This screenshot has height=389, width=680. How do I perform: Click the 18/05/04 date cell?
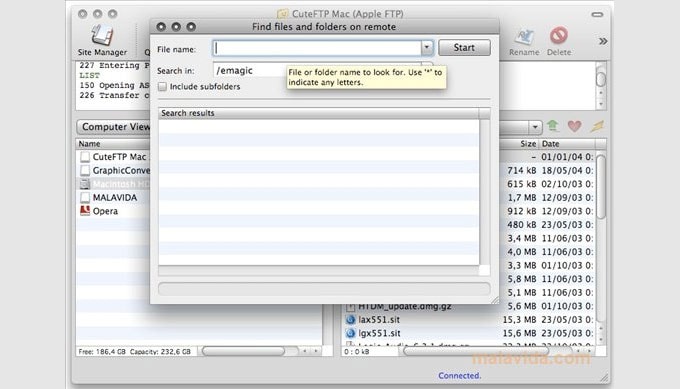click(567, 170)
